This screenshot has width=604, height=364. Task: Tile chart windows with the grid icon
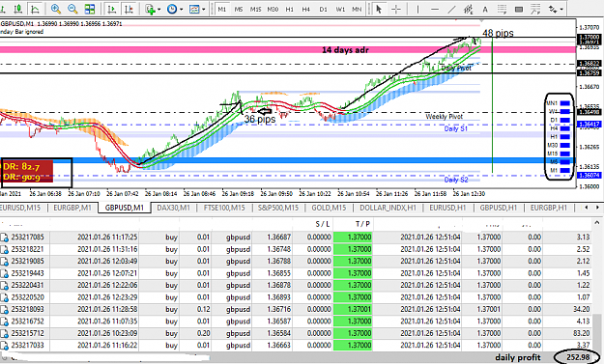click(90, 9)
